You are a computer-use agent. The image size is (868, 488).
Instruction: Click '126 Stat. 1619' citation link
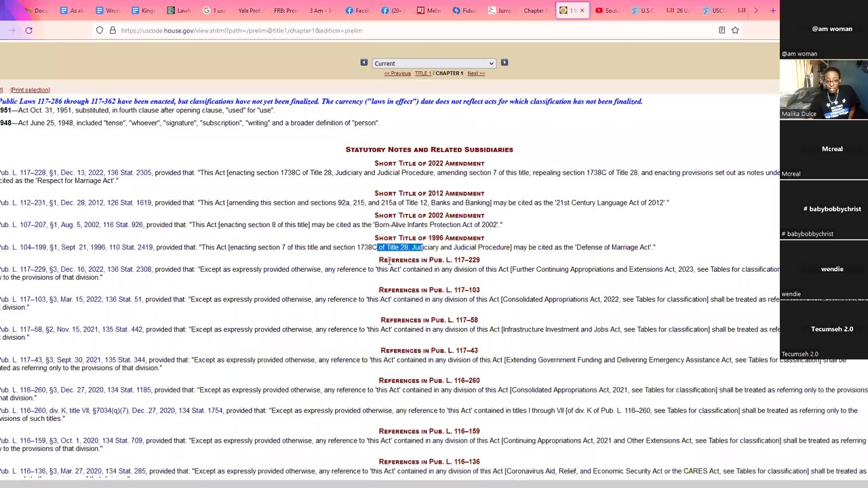pos(129,203)
